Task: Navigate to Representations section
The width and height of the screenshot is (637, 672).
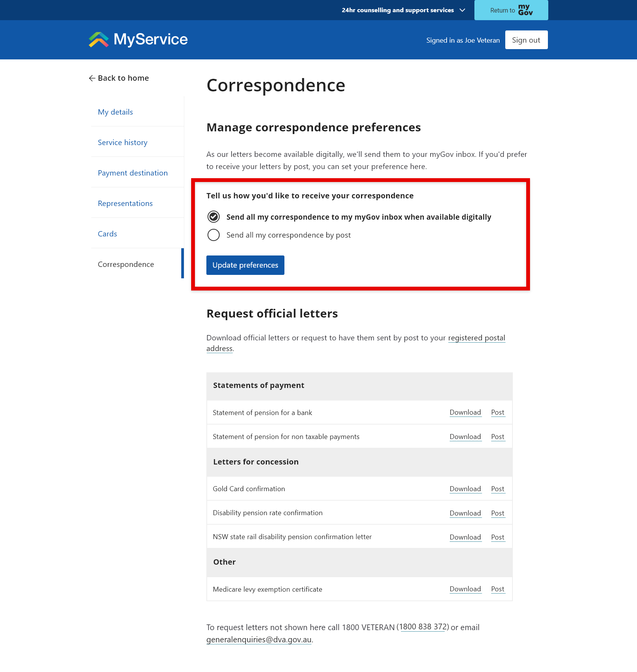Action: click(x=125, y=204)
